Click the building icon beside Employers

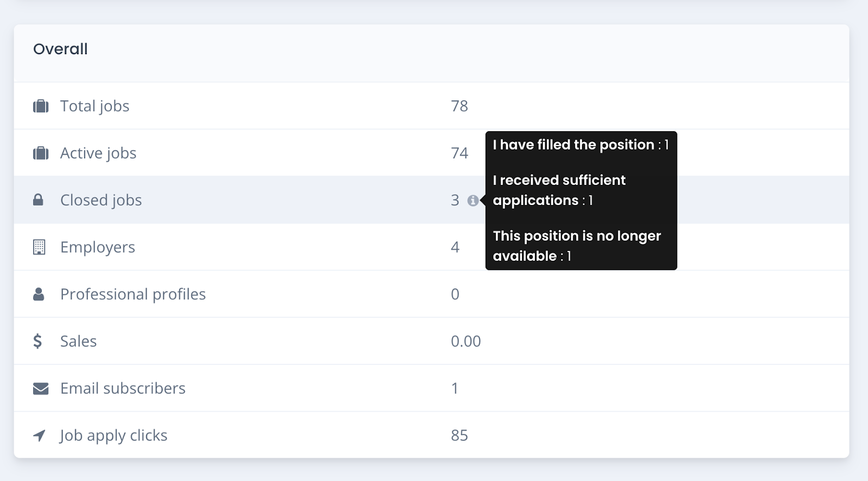[39, 247]
